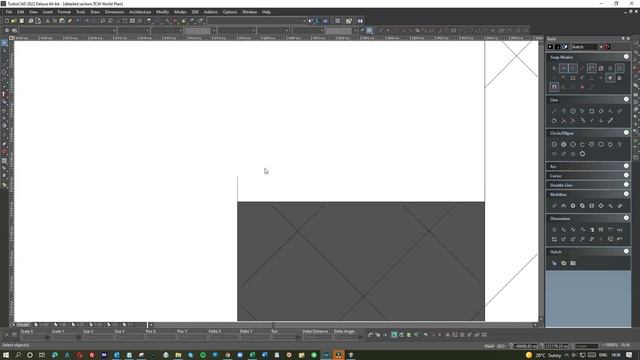The height and width of the screenshot is (360, 640).
Task: Click the Save diskette icon in toolbar
Action: 22,21
